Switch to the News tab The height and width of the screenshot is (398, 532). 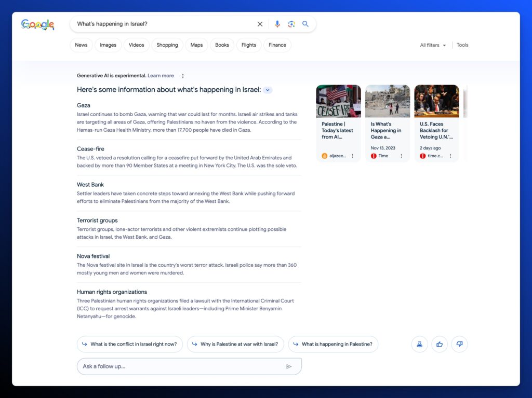[81, 45]
